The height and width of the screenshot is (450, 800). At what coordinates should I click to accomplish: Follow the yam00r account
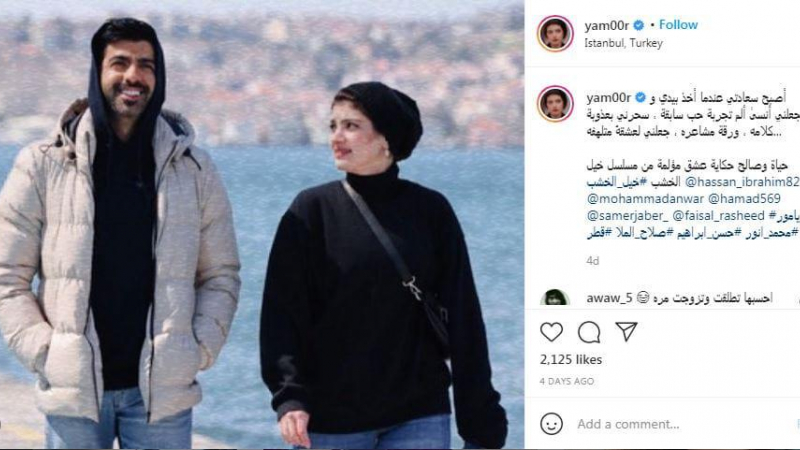point(678,24)
